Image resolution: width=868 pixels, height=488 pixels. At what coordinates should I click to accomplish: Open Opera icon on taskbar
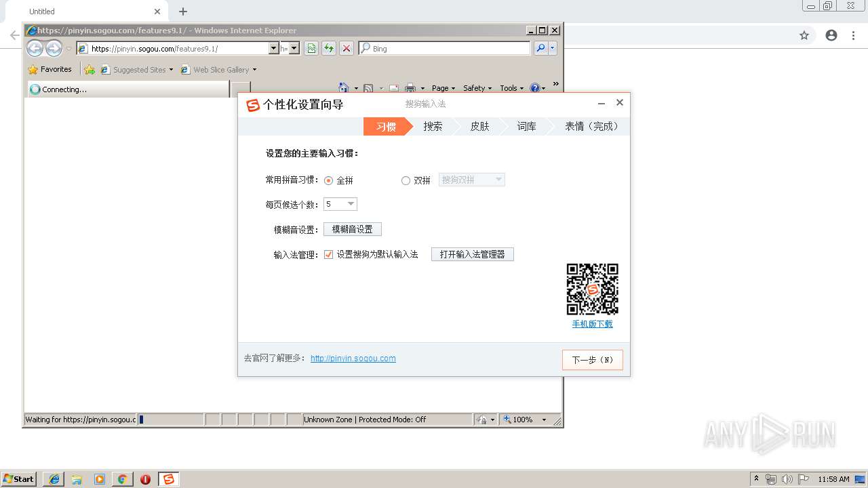[x=145, y=479]
